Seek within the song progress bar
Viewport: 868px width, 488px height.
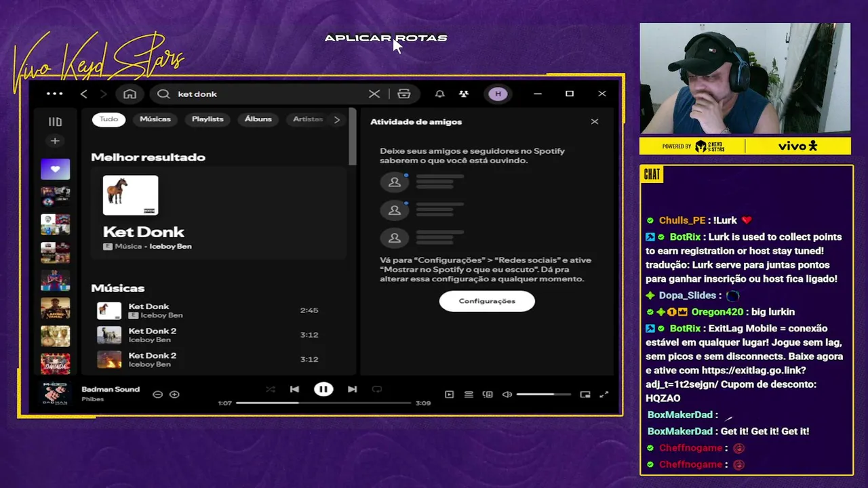(323, 403)
